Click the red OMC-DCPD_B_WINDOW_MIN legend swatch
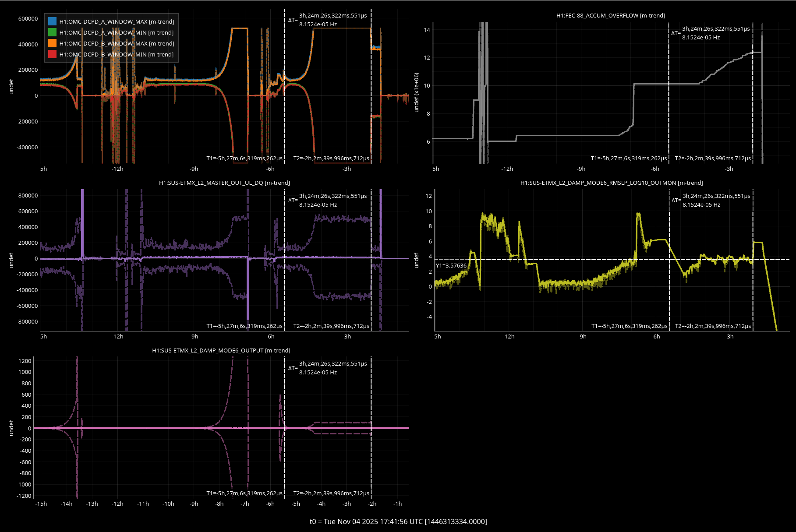This screenshot has width=796, height=532. click(52, 54)
